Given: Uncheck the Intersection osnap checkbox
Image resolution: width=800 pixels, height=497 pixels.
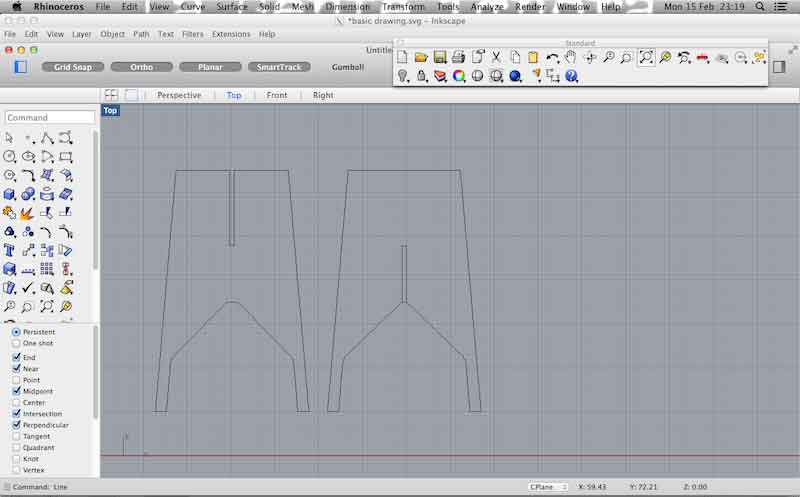Looking at the screenshot, I should [x=16, y=413].
